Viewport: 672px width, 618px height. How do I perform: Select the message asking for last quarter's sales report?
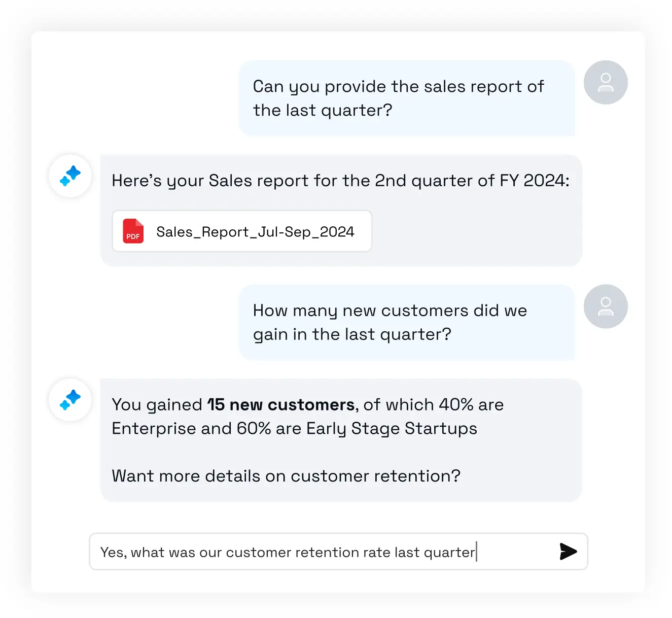407,98
